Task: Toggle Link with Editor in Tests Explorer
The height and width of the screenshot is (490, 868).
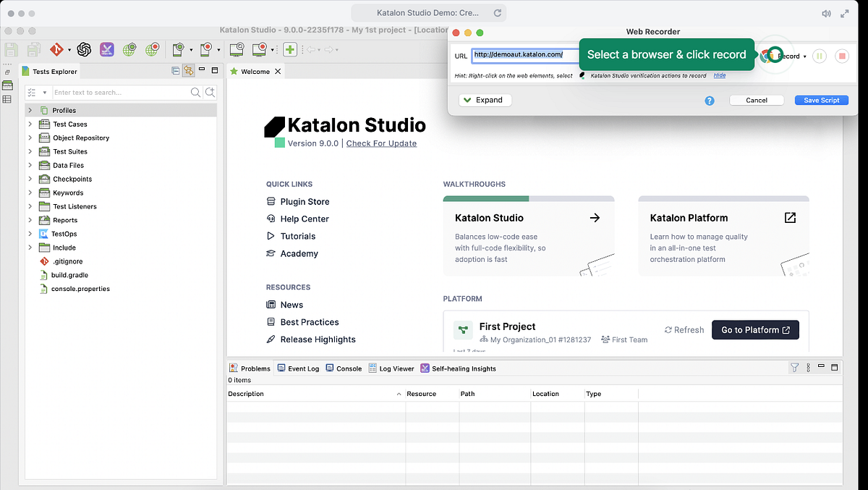Action: coord(188,71)
